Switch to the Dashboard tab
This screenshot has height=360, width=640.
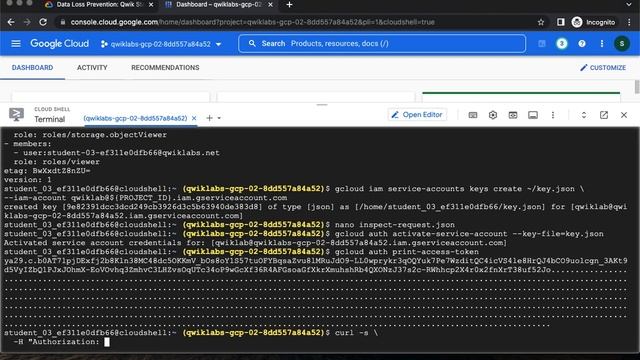[32, 68]
